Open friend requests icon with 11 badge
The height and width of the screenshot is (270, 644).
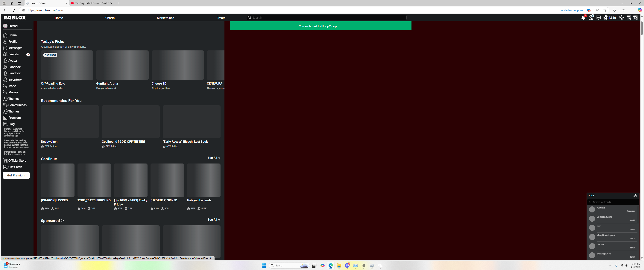pos(591,18)
